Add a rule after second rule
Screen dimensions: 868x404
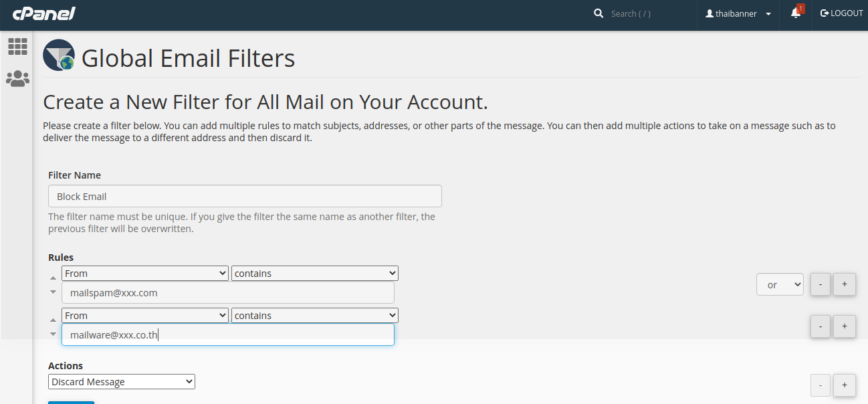tap(845, 326)
